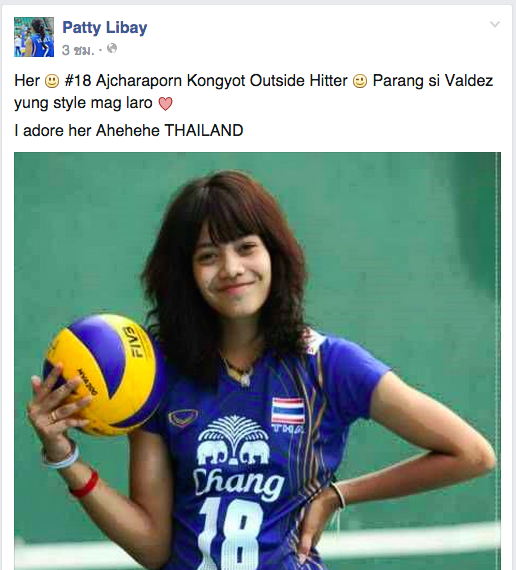Select the text "I adore her Ahehehe THAILAND"
This screenshot has height=570, width=516.
click(129, 131)
